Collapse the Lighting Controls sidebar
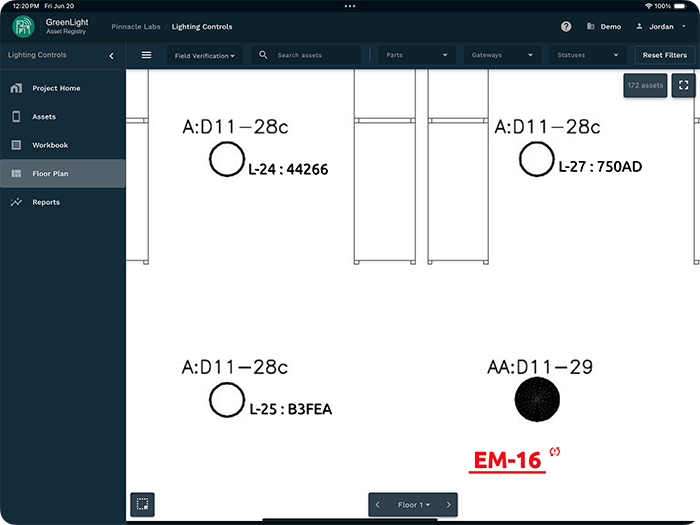The width and height of the screenshot is (700, 525). point(112,56)
